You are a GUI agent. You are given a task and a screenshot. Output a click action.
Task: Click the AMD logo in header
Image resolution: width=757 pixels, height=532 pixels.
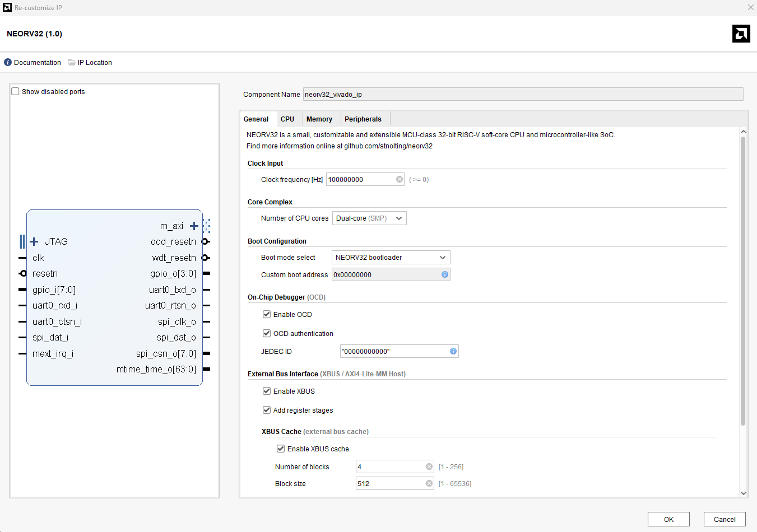coord(741,34)
